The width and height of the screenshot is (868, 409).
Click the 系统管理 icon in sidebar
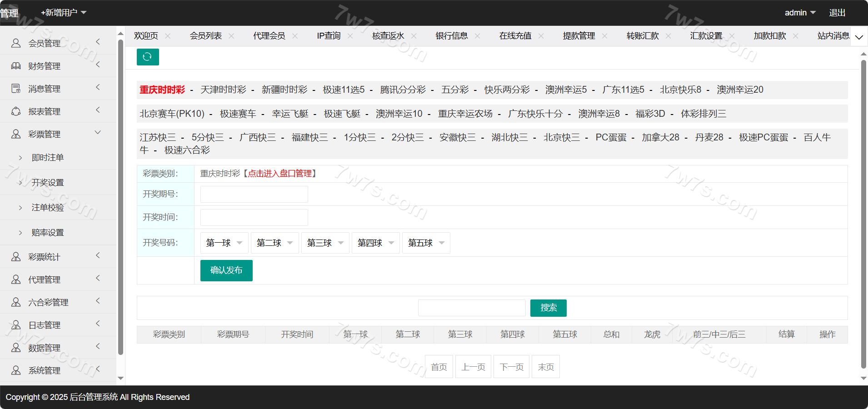tap(16, 370)
